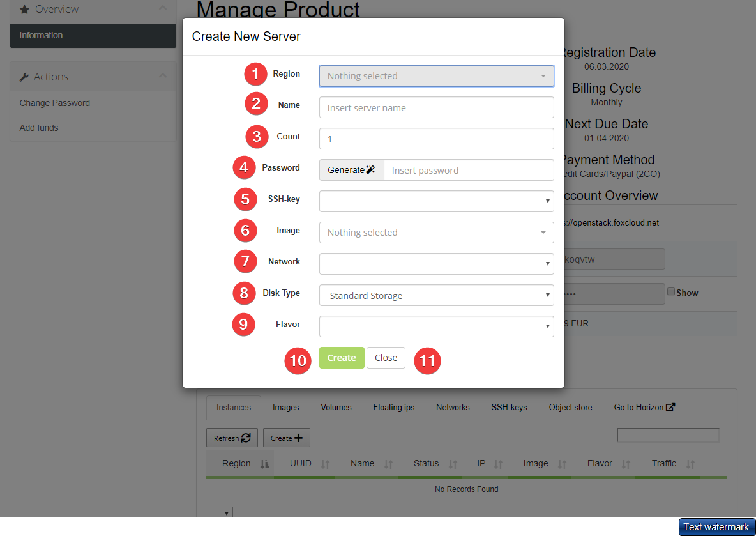This screenshot has width=756, height=536.
Task: Click the Refresh button with arrows icon
Action: [232, 438]
